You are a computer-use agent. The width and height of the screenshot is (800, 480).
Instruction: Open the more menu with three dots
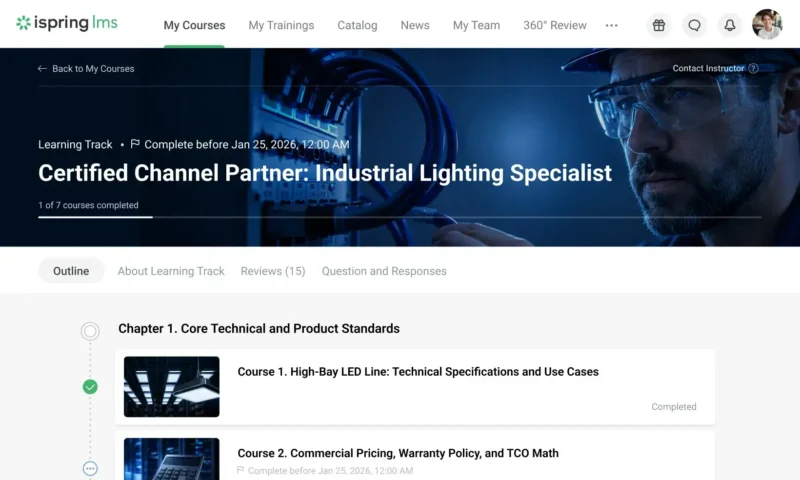pyautogui.click(x=611, y=25)
